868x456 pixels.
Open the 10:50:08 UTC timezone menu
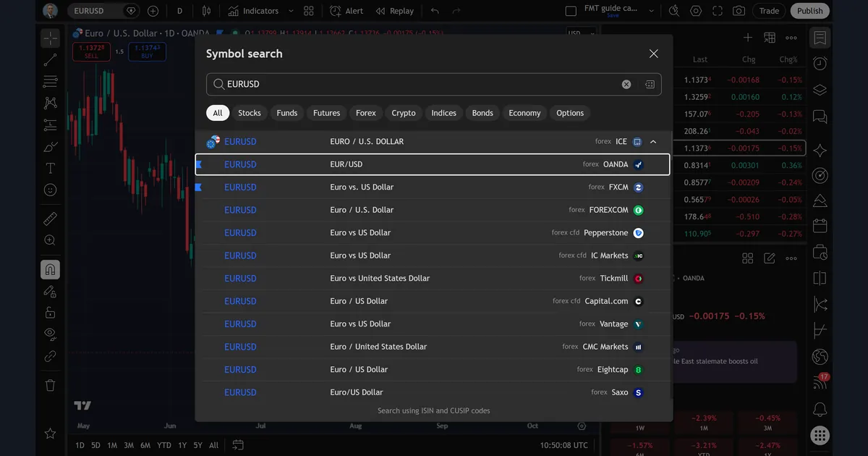point(563,445)
